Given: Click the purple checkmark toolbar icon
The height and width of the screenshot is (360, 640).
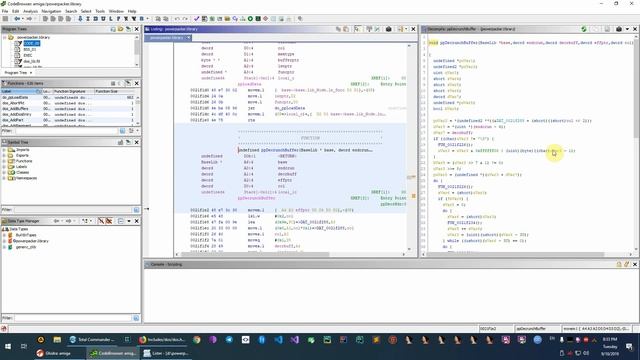Looking at the screenshot, I should point(196,19).
